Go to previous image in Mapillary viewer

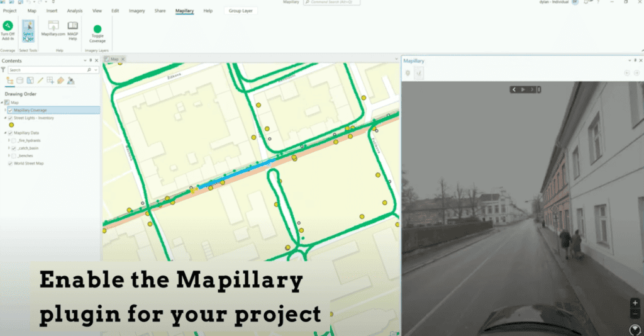(x=514, y=90)
